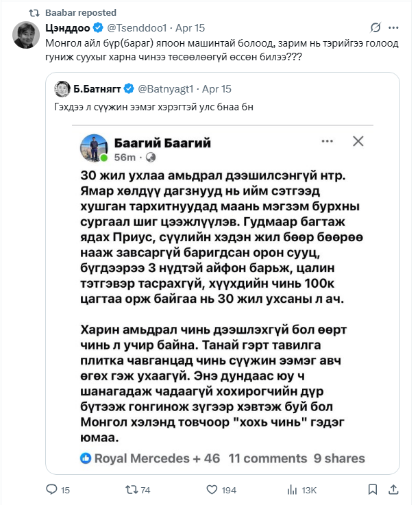Open the Grok explain icon

pyautogui.click(x=375, y=27)
